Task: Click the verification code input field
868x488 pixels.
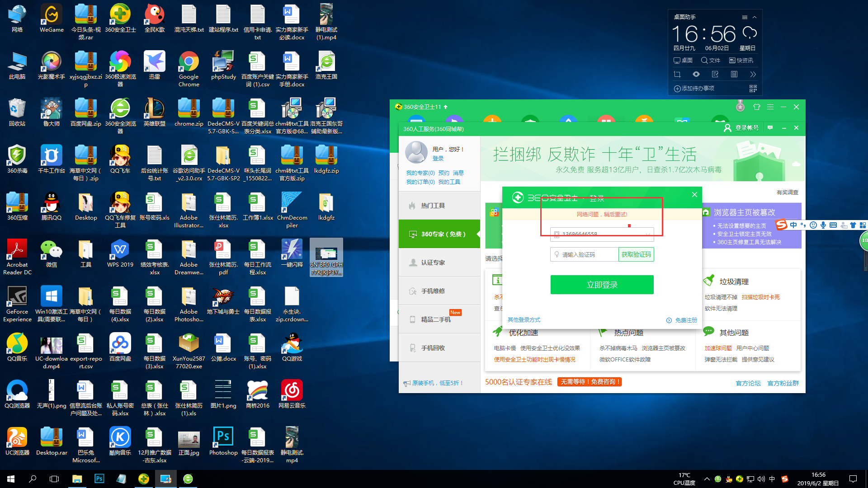Action: tap(584, 254)
